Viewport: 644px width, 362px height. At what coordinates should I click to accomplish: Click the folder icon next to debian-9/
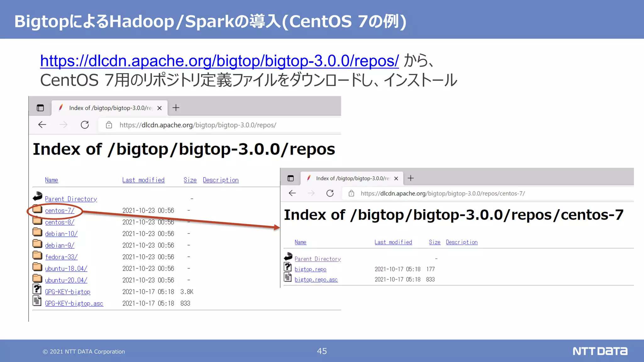[37, 244]
